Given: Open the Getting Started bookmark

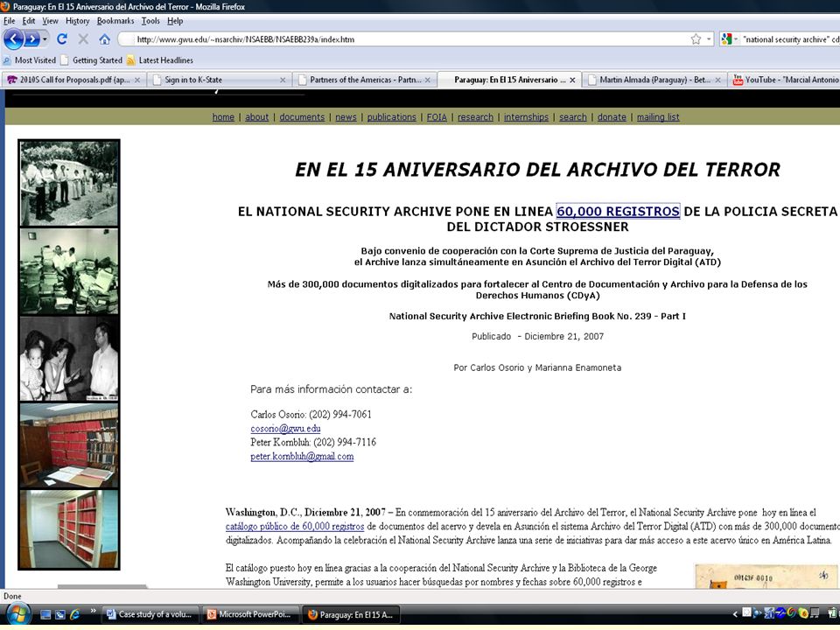Looking at the screenshot, I should [92, 60].
